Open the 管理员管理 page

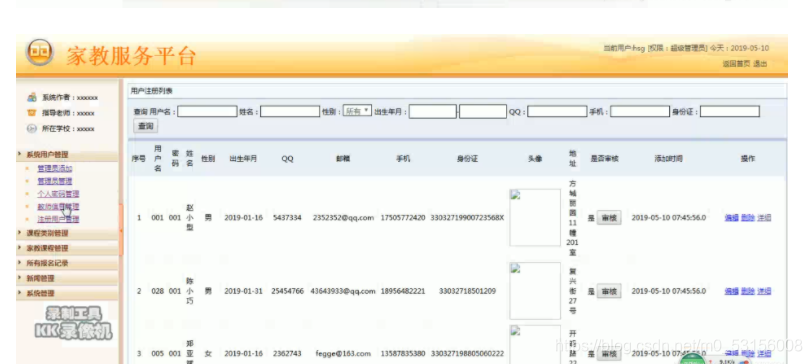tap(54, 181)
